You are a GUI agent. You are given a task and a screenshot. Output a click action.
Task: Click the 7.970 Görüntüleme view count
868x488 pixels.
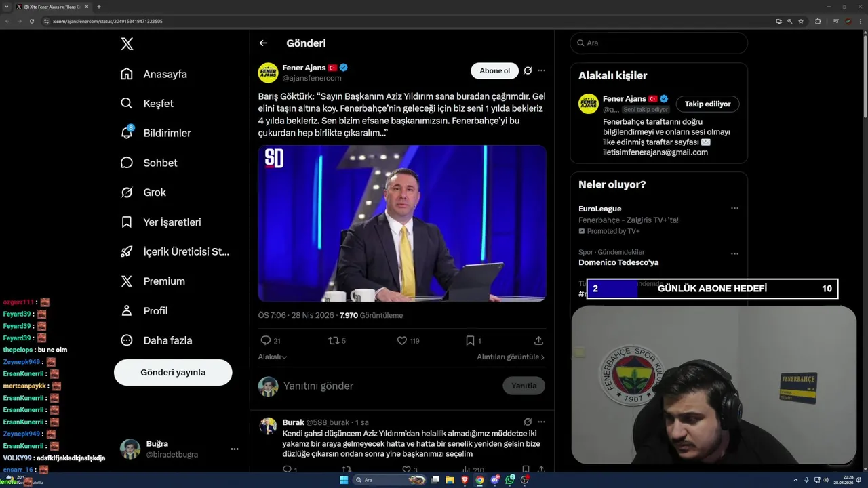pyautogui.click(x=371, y=315)
